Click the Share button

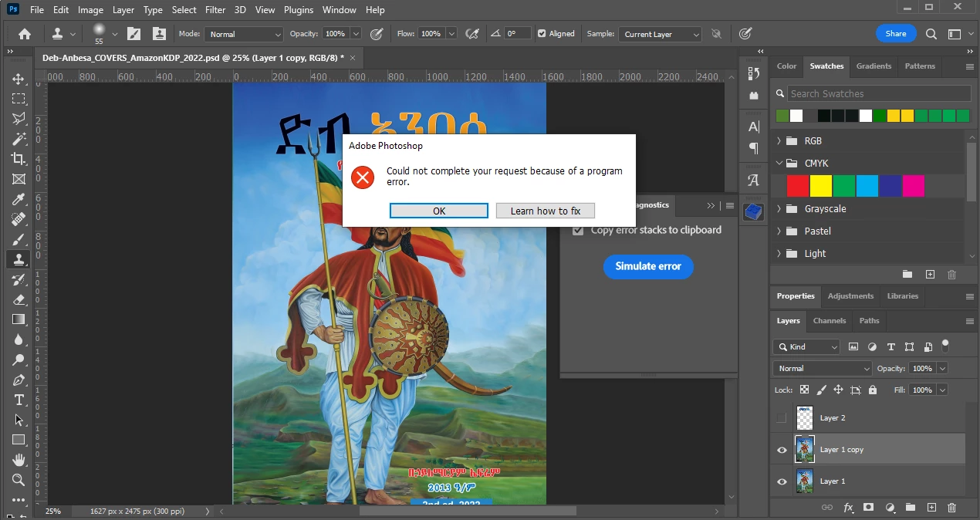pos(896,34)
